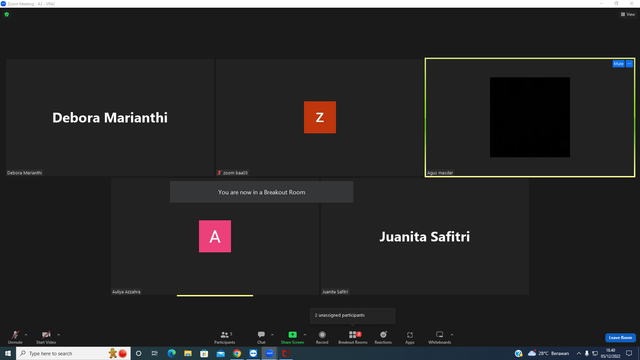
Task: Click the Windows taskbar search box
Action: pos(73,353)
